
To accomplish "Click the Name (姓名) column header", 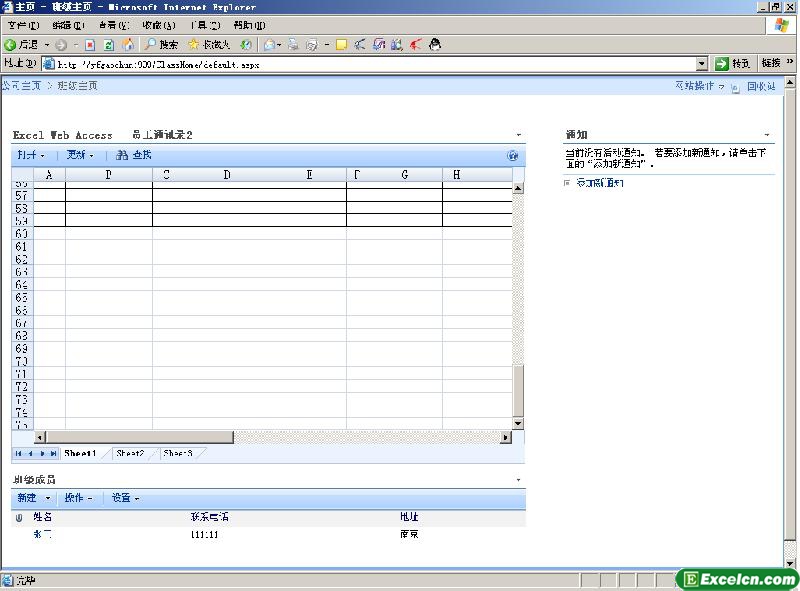I will click(x=43, y=517).
